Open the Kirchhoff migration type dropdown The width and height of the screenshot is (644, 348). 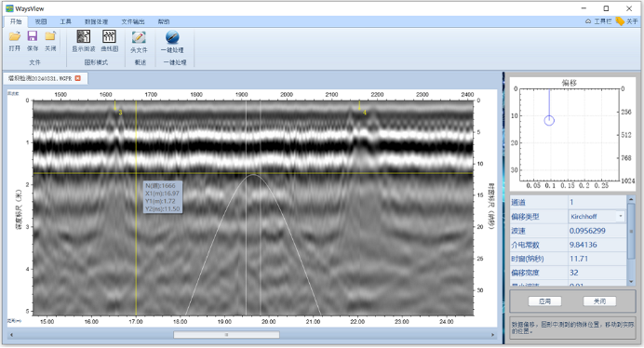620,216
